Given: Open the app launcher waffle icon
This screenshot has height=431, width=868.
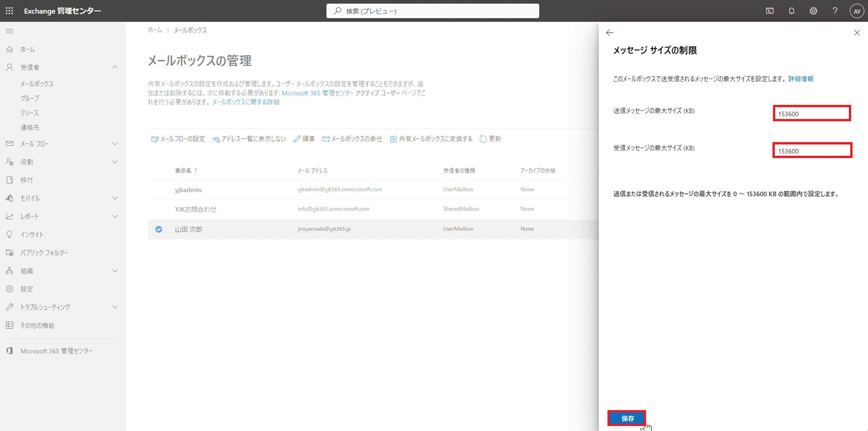Looking at the screenshot, I should coord(9,11).
